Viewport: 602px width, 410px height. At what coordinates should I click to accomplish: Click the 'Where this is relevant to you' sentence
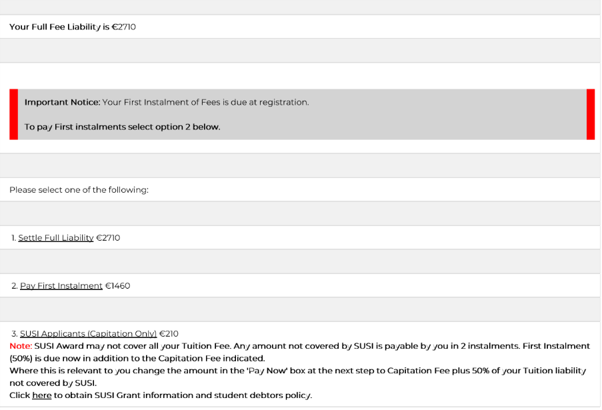click(298, 371)
